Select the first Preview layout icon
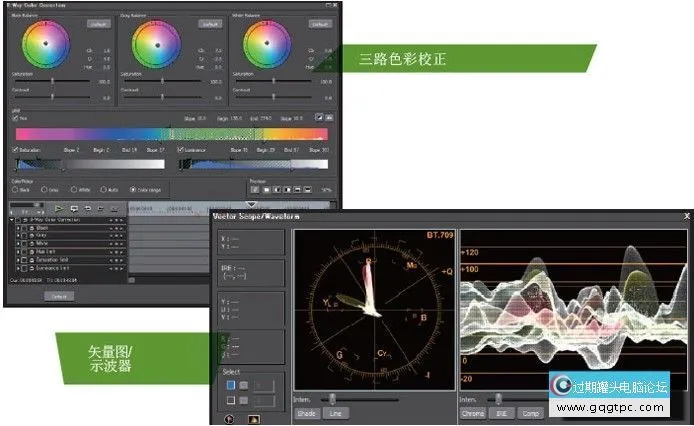This screenshot has height=426, width=694. coord(255,188)
